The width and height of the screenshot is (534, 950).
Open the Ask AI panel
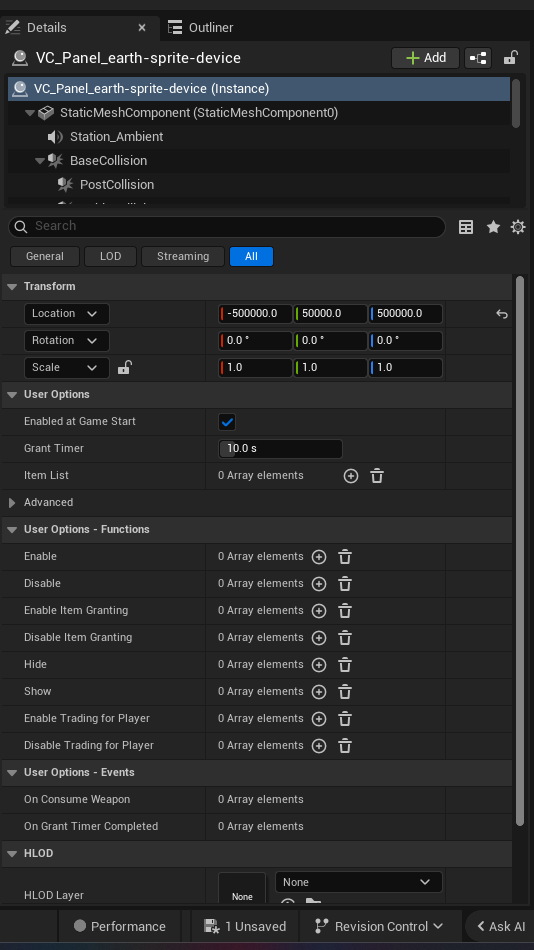(x=501, y=926)
